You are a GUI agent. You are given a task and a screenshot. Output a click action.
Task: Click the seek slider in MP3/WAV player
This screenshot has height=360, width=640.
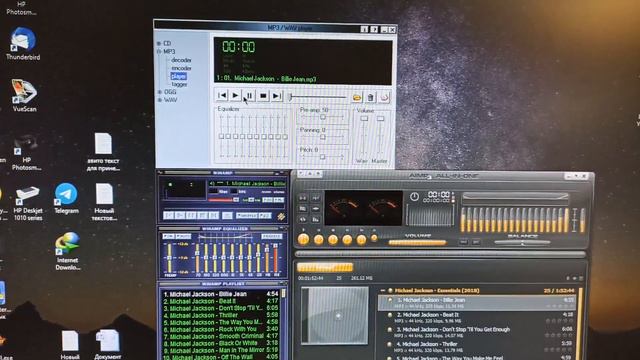coord(318,97)
